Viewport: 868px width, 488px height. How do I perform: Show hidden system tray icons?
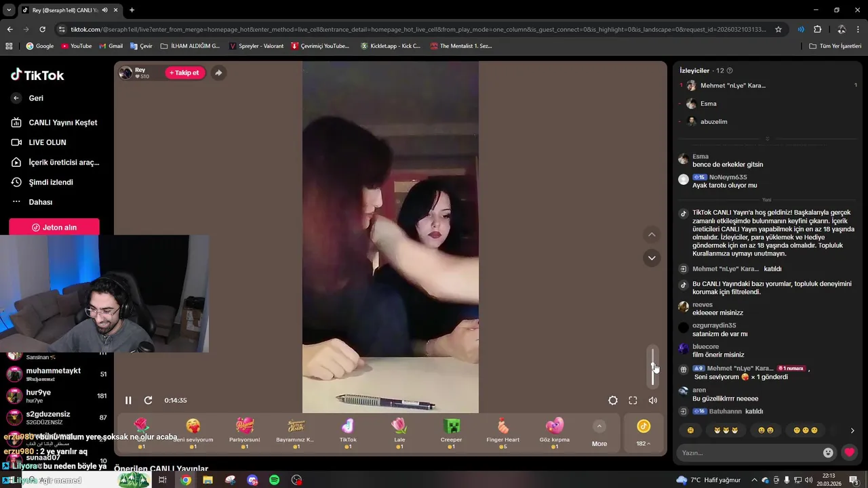tap(754, 480)
